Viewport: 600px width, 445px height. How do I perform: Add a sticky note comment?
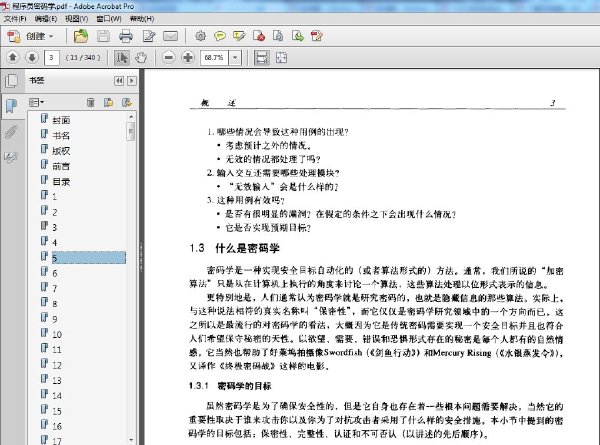220,36
